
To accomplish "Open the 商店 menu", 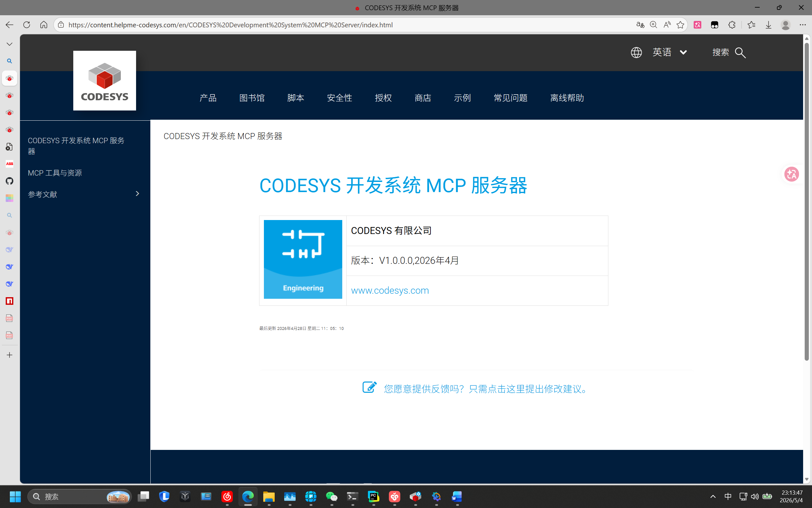I will click(x=423, y=98).
